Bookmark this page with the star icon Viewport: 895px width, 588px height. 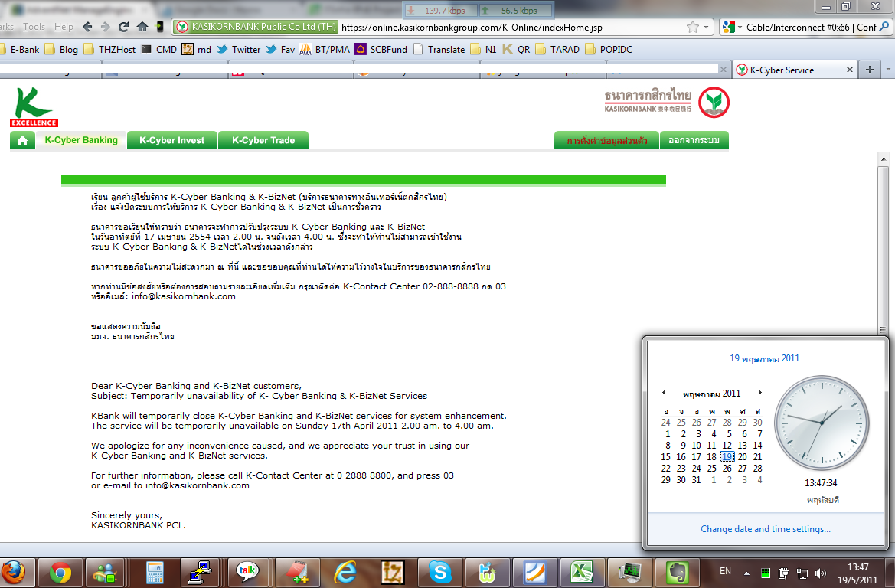pos(692,27)
